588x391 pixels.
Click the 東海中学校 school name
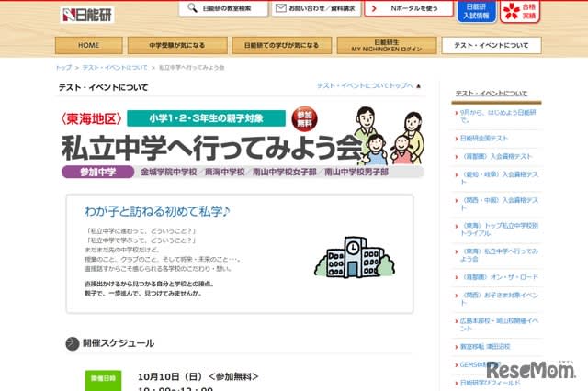click(x=224, y=173)
